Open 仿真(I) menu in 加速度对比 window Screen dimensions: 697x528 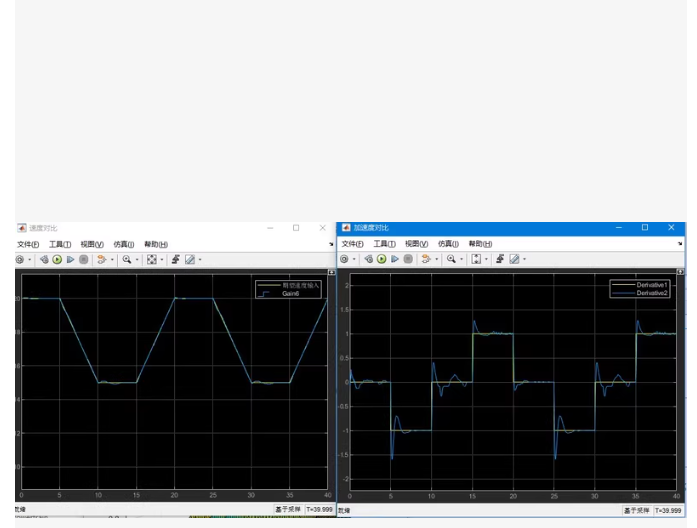pos(448,244)
